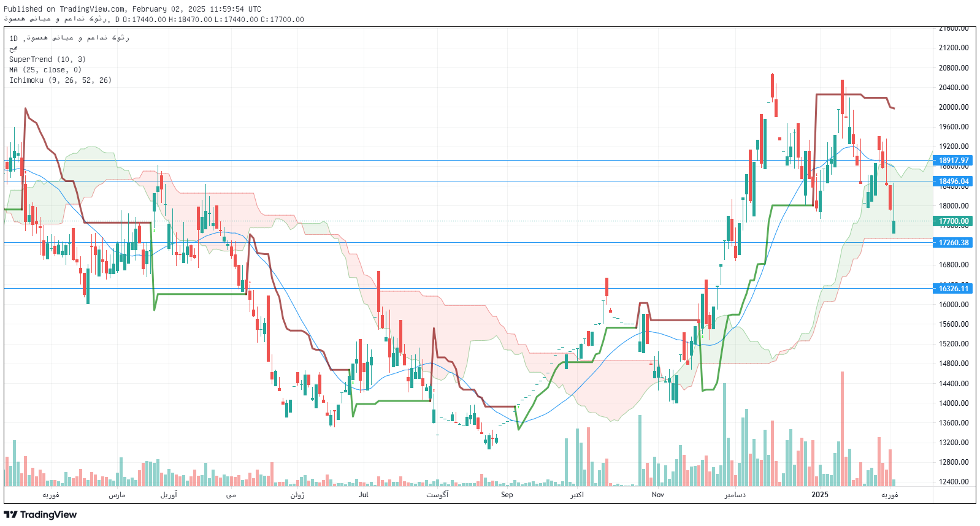This screenshot has height=526, width=980.
Task: Click the 16800.00 price scale value
Action: coord(954,265)
